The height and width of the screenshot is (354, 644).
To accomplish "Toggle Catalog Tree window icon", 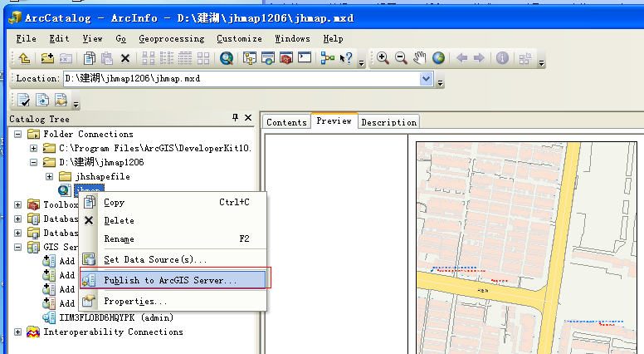I will tap(249, 58).
